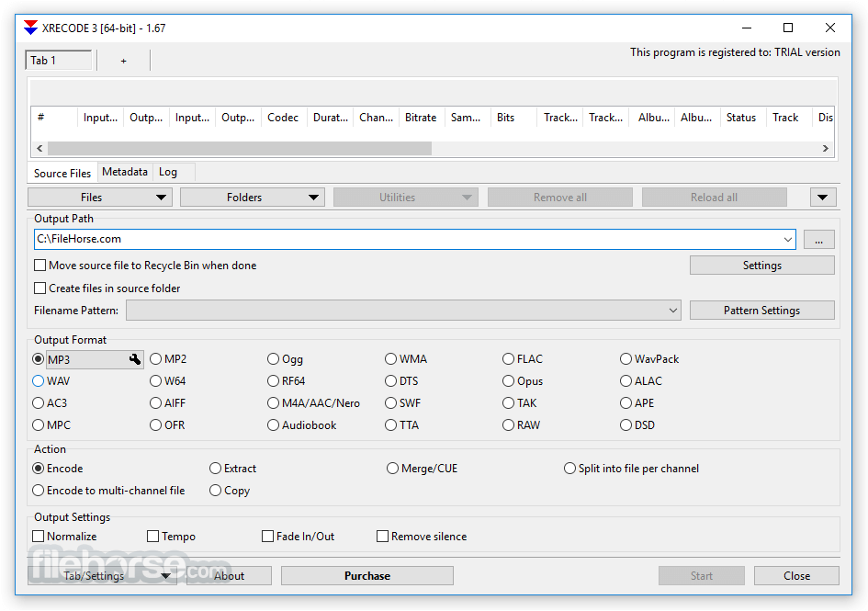
Task: Click the Purchase button
Action: [x=367, y=575]
